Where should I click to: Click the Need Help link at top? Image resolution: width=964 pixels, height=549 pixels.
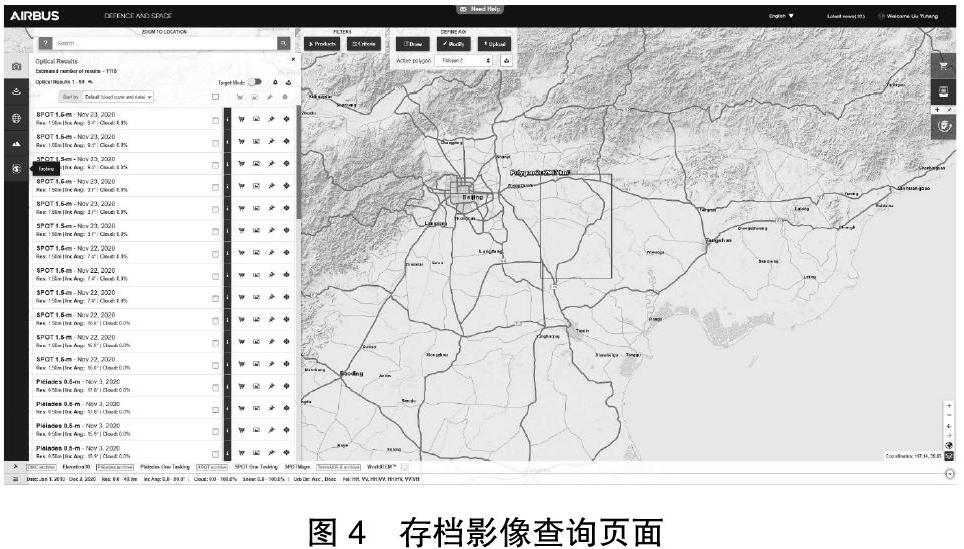[480, 9]
